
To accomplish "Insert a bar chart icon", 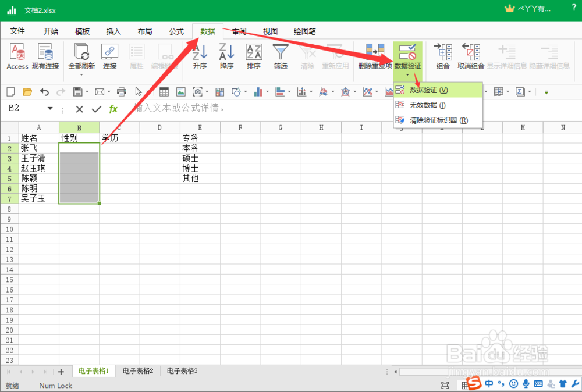I will 280,92.
